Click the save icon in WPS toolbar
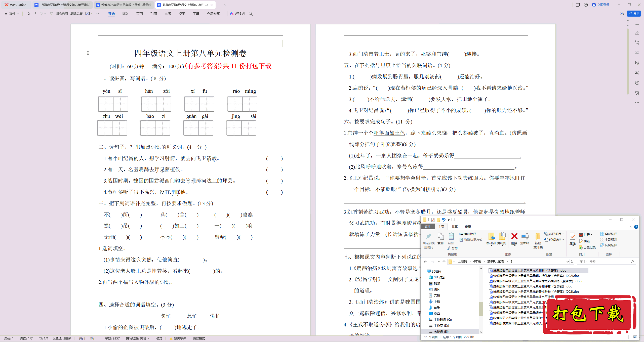This screenshot has height=342, width=644. pos(28,14)
